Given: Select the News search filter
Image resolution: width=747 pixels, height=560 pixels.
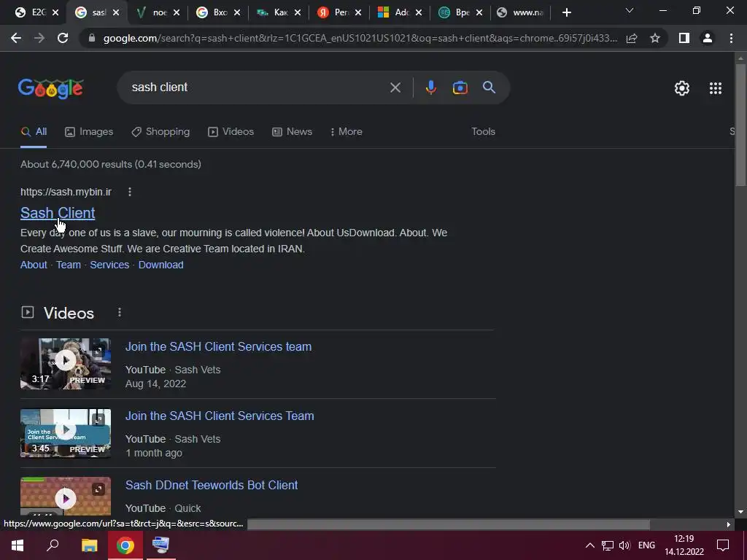Looking at the screenshot, I should click(292, 131).
